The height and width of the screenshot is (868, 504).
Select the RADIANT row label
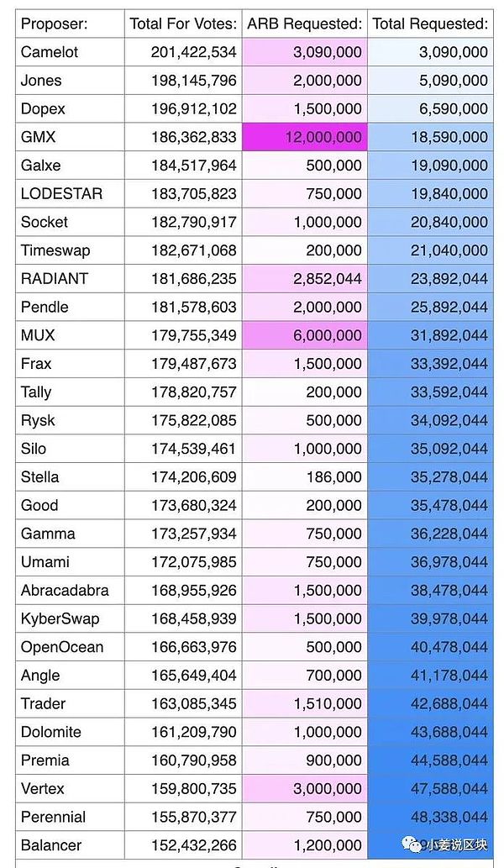(55, 279)
